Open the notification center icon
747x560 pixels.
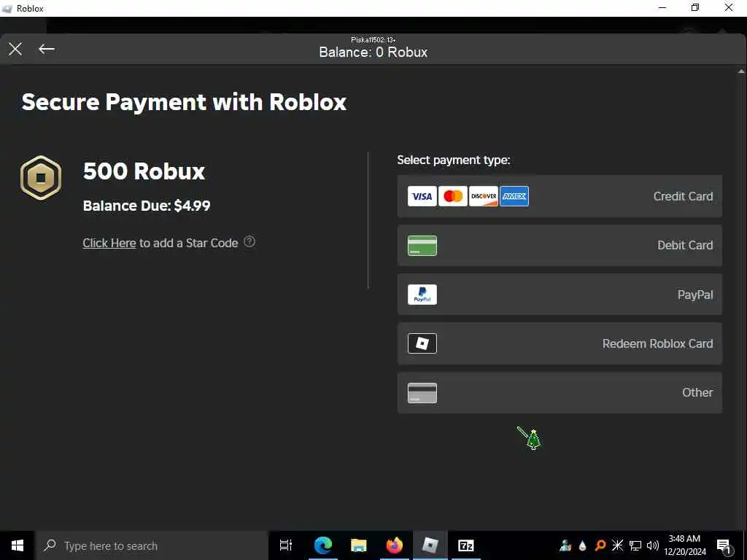(x=724, y=547)
